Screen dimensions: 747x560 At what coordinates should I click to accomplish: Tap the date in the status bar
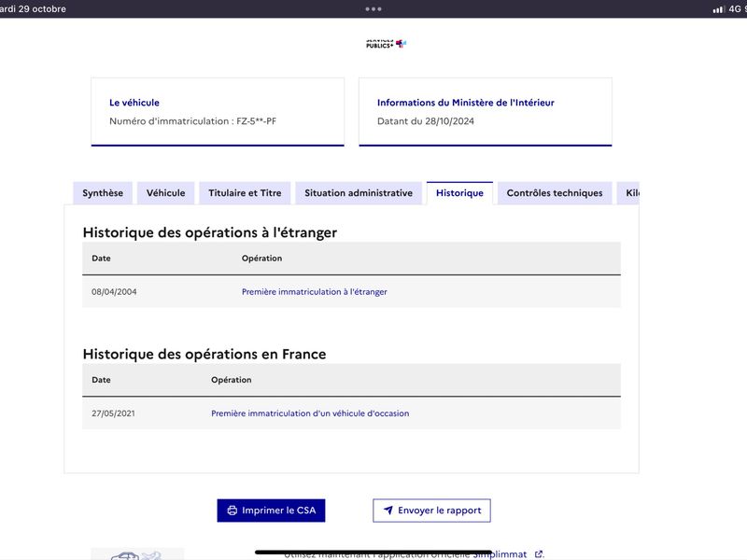tap(34, 8)
